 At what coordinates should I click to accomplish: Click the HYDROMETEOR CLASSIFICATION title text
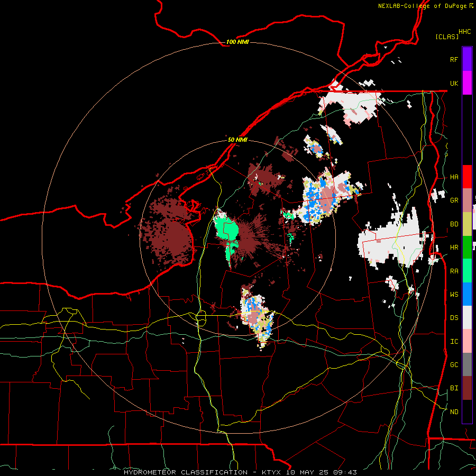point(186,472)
